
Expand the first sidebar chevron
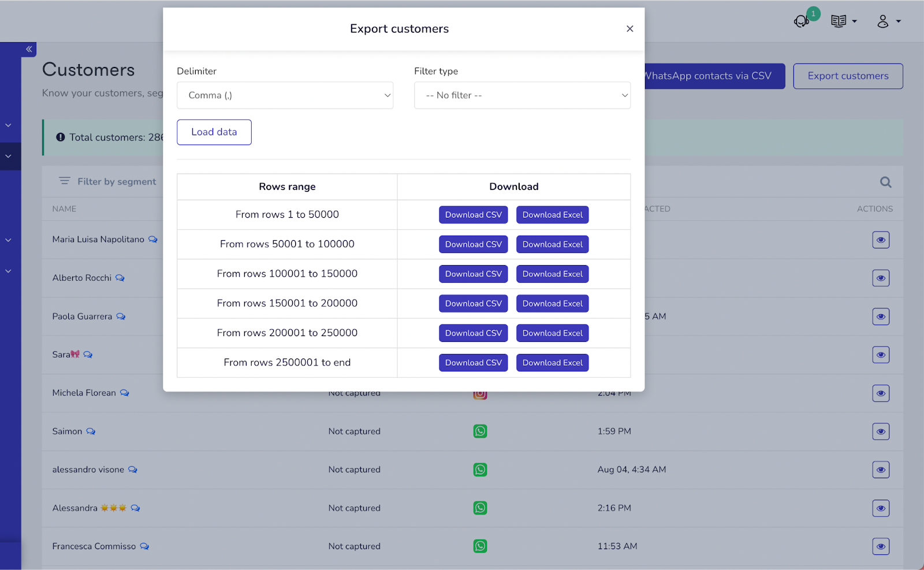click(x=9, y=125)
